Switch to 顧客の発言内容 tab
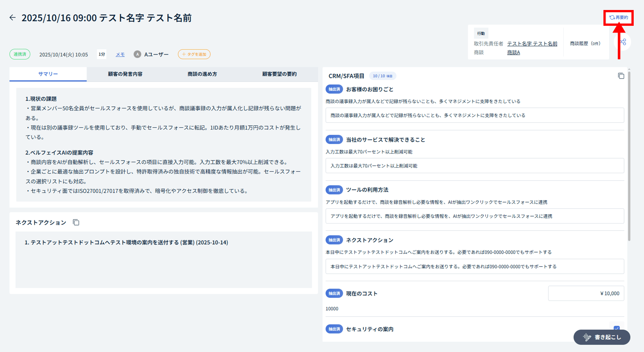Image resolution: width=644 pixels, height=352 pixels. click(125, 74)
